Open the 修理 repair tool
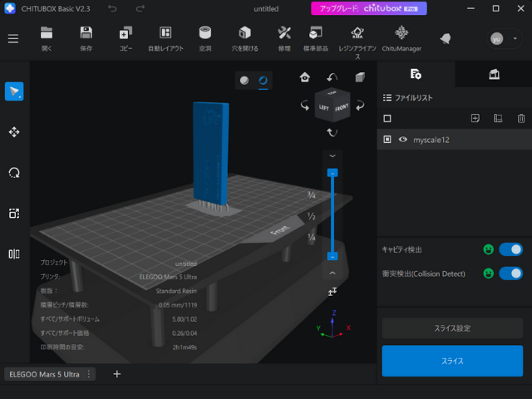This screenshot has height=399, width=532. (284, 38)
